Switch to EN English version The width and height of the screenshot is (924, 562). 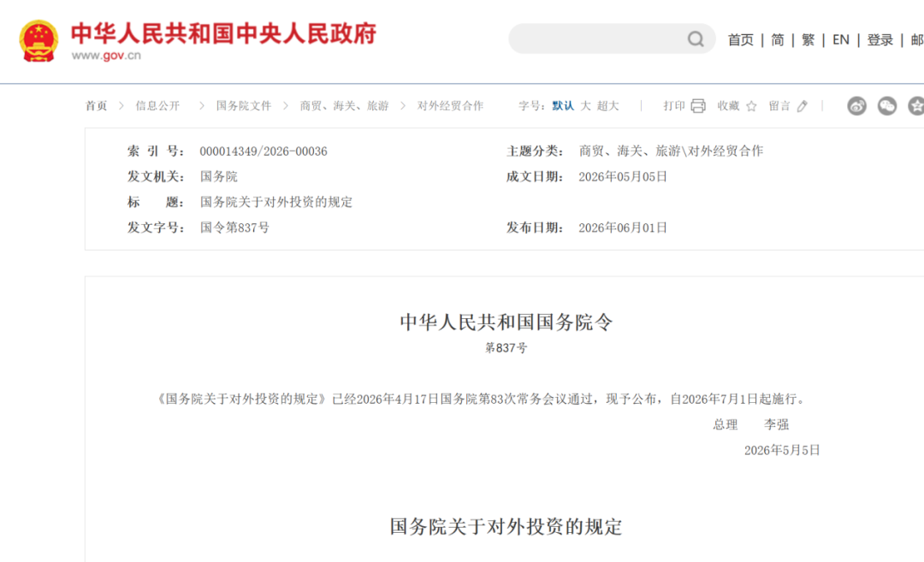841,40
